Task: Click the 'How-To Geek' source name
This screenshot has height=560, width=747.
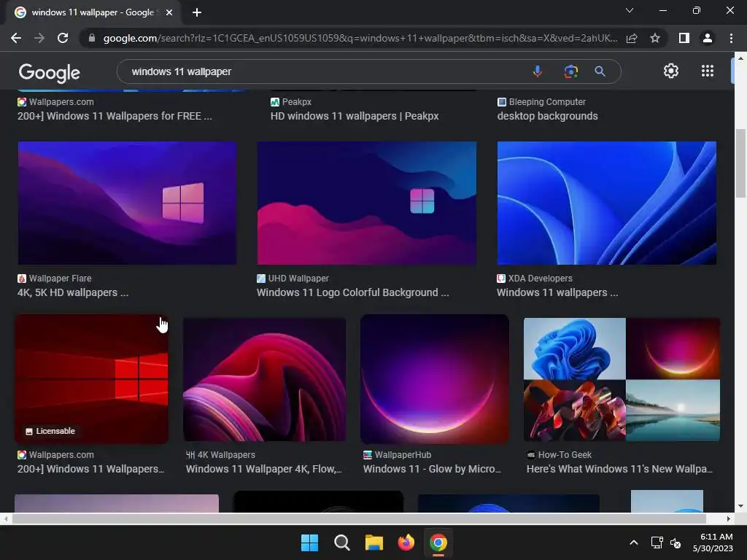Action: click(565, 455)
